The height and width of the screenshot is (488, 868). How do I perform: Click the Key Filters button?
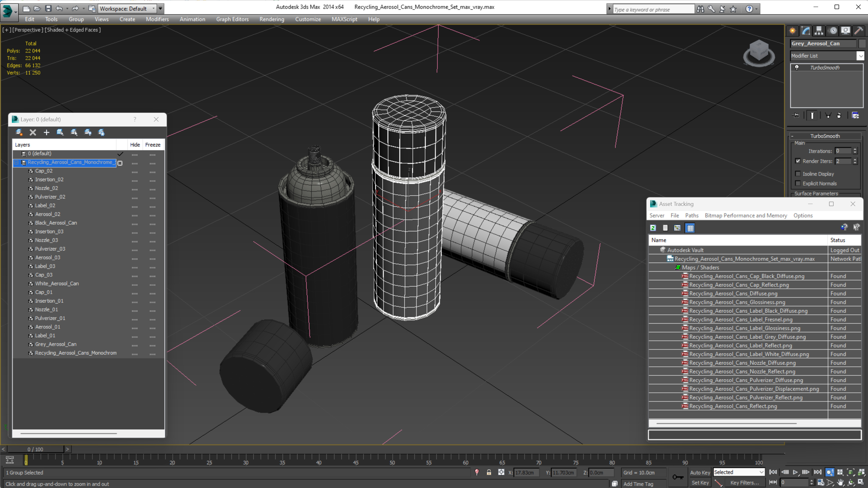[744, 483]
